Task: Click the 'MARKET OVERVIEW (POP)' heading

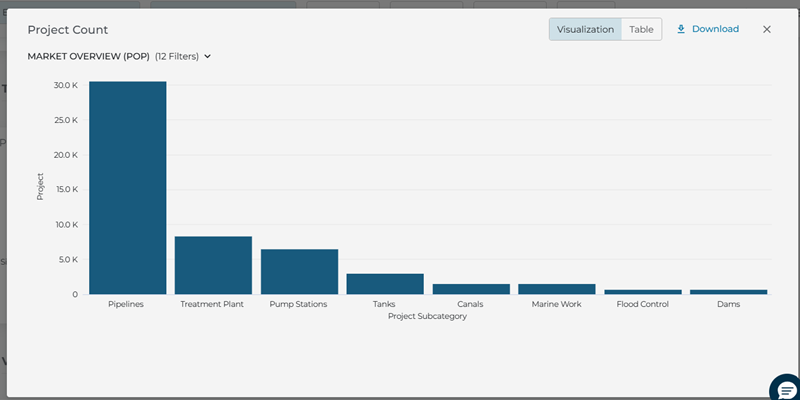Action: click(x=89, y=57)
